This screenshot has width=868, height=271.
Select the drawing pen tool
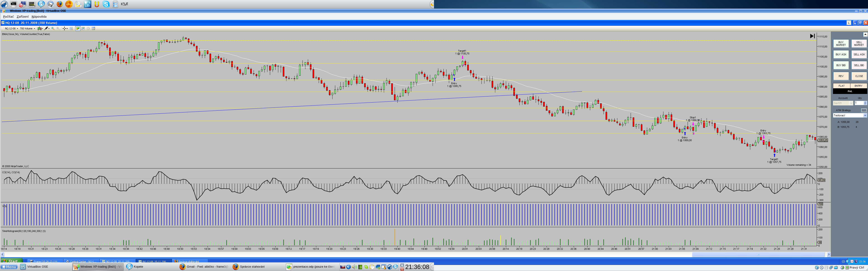pyautogui.click(x=46, y=29)
